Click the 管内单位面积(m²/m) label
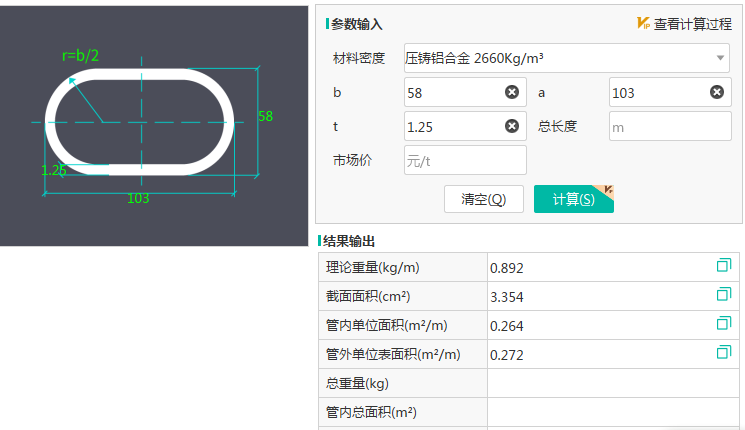The height and width of the screenshot is (430, 745). [x=386, y=325]
